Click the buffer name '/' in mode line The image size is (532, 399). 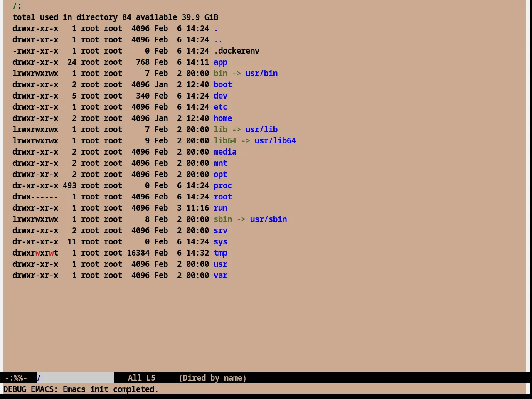(39, 378)
